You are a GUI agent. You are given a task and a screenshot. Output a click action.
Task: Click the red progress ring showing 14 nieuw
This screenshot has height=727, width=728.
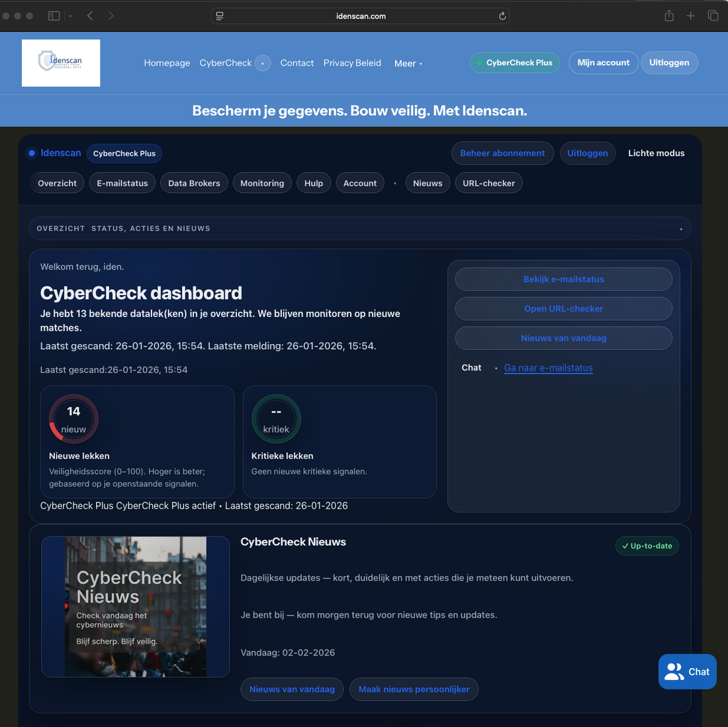pyautogui.click(x=73, y=418)
